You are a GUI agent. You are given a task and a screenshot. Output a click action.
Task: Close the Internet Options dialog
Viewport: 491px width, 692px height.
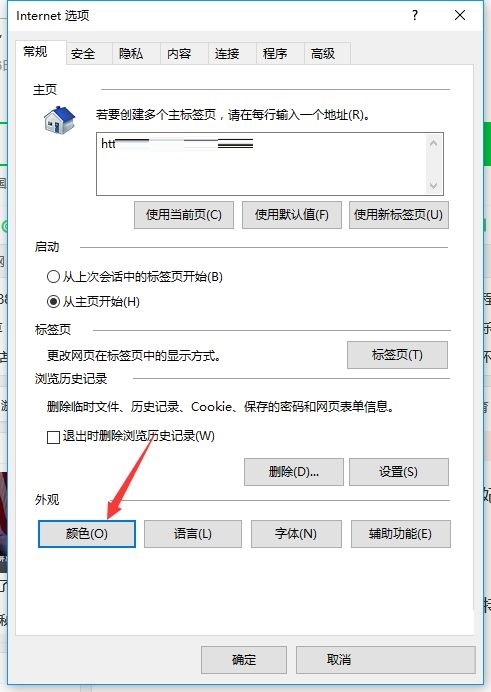[460, 15]
